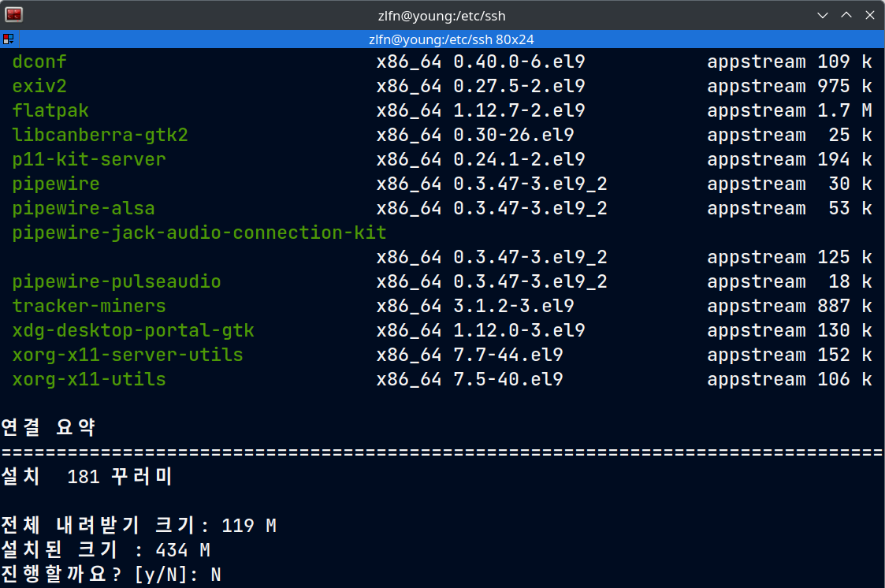Open the terminal grouping icon menu
The height and width of the screenshot is (588, 885).
(8, 39)
